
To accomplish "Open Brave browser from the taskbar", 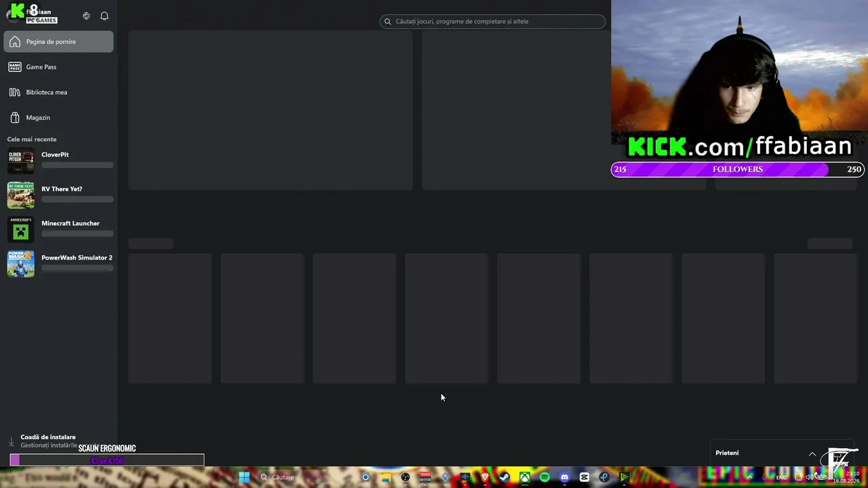I will tap(485, 477).
